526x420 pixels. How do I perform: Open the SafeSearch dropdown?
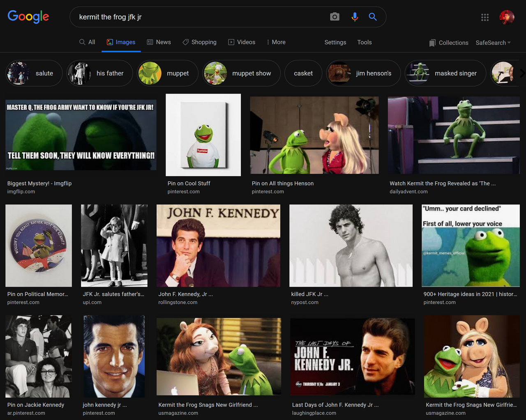[493, 43]
